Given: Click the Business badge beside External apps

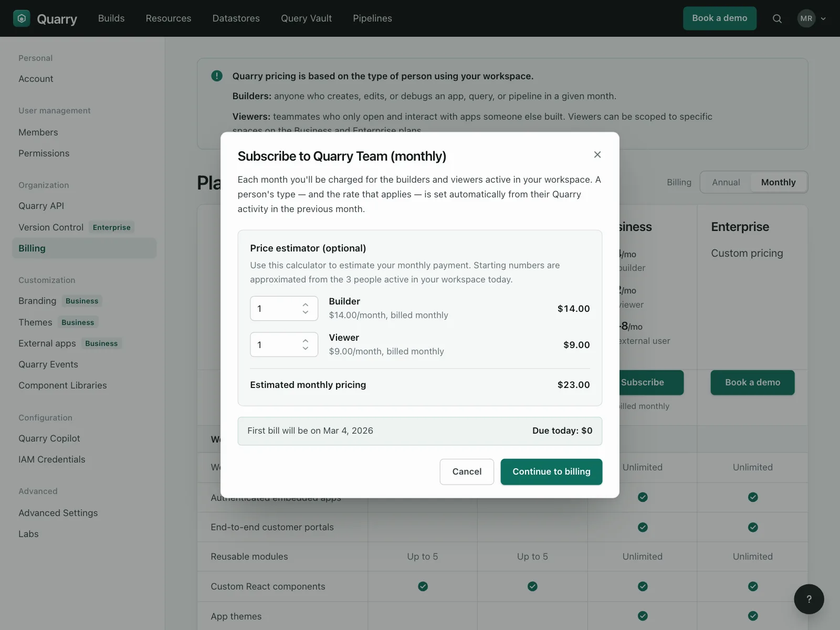Looking at the screenshot, I should pyautogui.click(x=101, y=343).
